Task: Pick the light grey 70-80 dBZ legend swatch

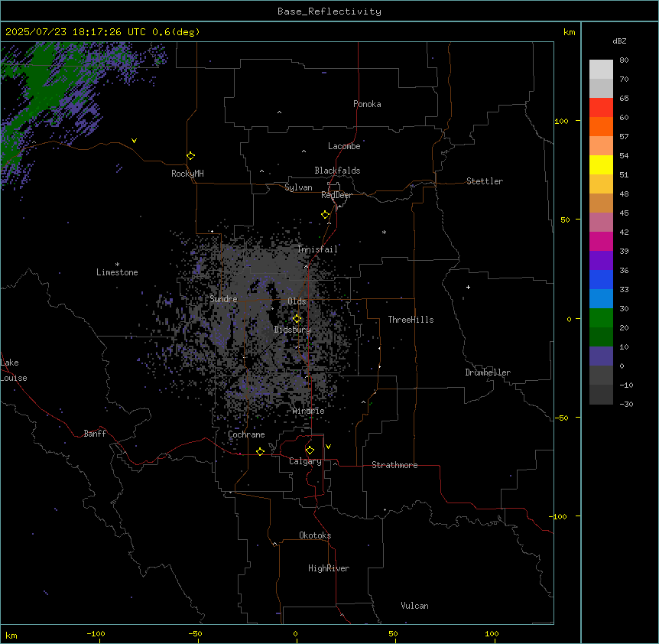Action: tap(601, 70)
